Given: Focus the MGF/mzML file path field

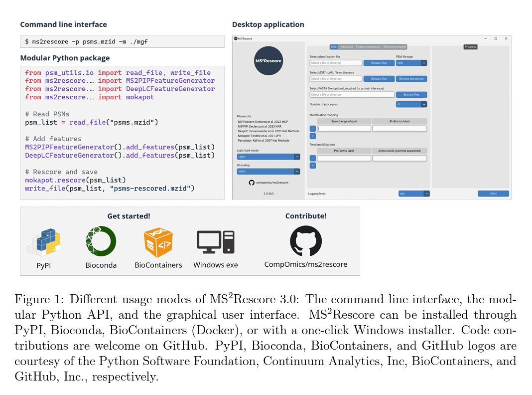Looking at the screenshot, I should pyautogui.click(x=336, y=79).
